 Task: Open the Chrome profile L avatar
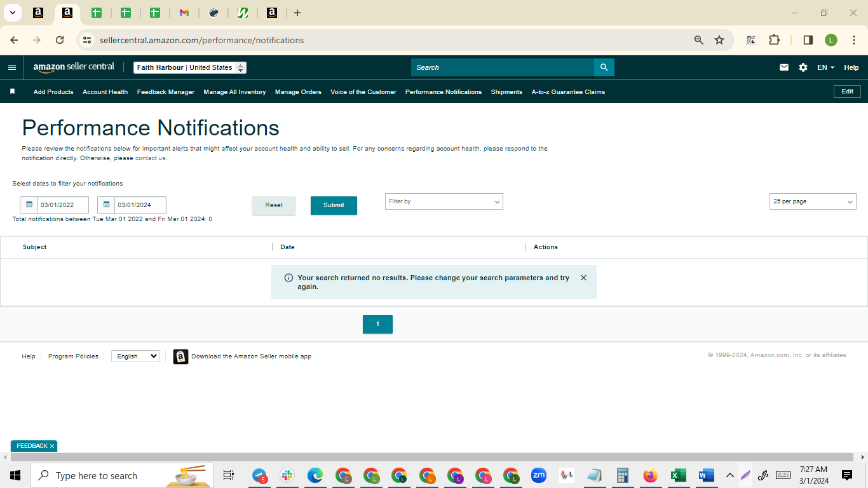pos(831,40)
